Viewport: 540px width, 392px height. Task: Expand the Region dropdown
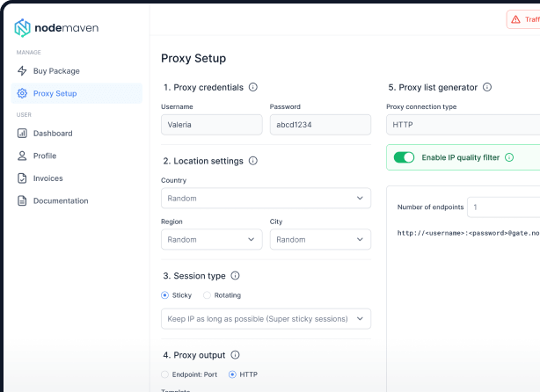tap(211, 239)
